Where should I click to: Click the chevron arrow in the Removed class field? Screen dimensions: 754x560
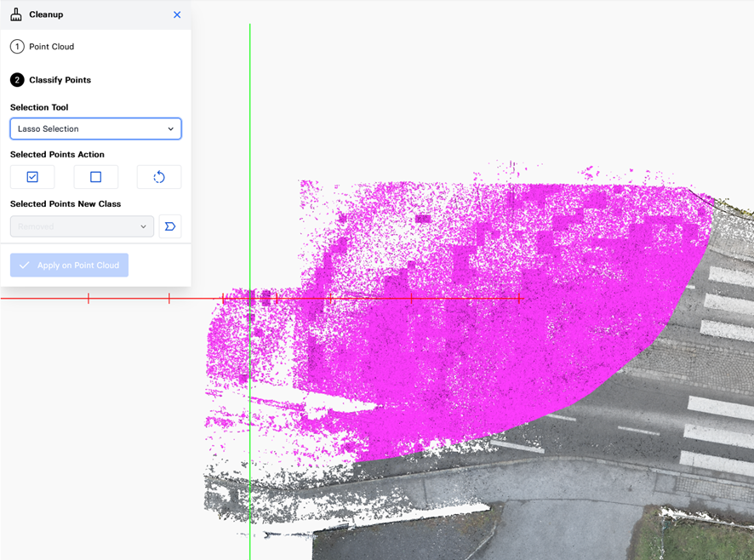point(143,226)
